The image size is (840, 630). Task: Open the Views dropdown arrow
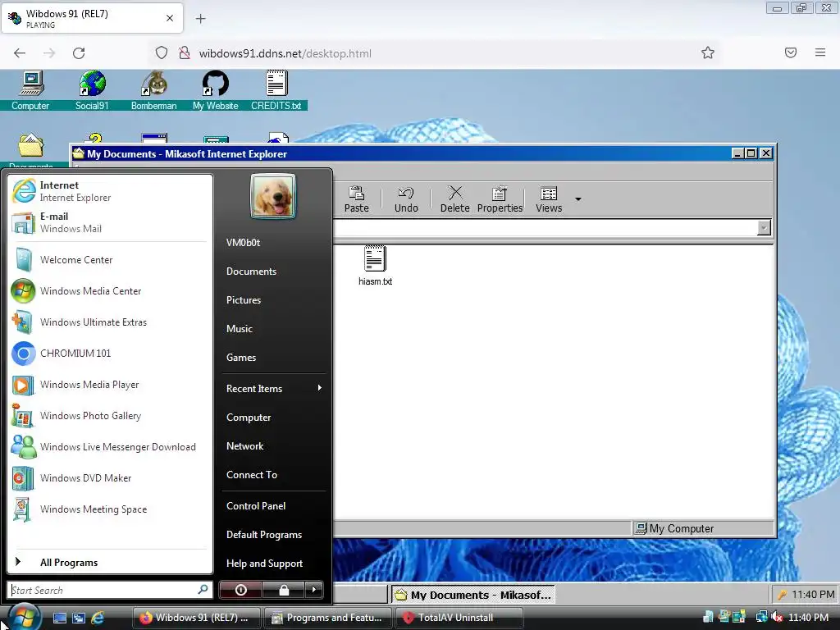point(578,199)
